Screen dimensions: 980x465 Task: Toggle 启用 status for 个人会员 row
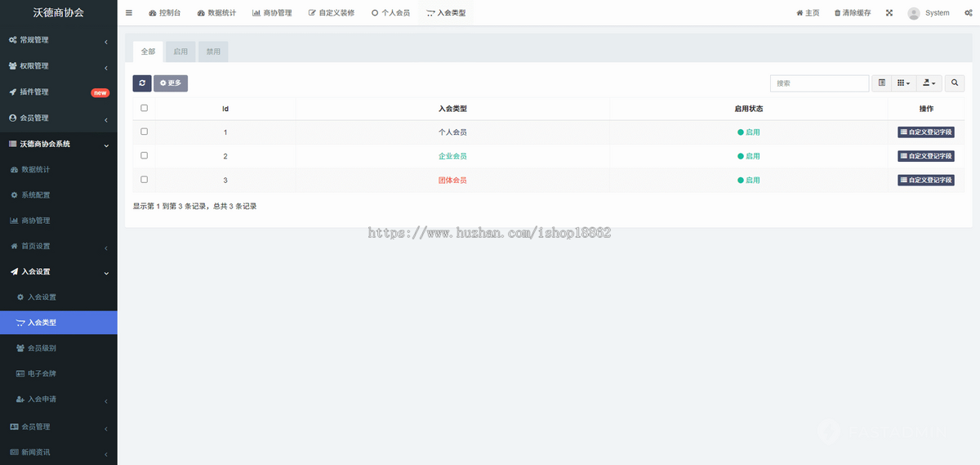tap(748, 132)
